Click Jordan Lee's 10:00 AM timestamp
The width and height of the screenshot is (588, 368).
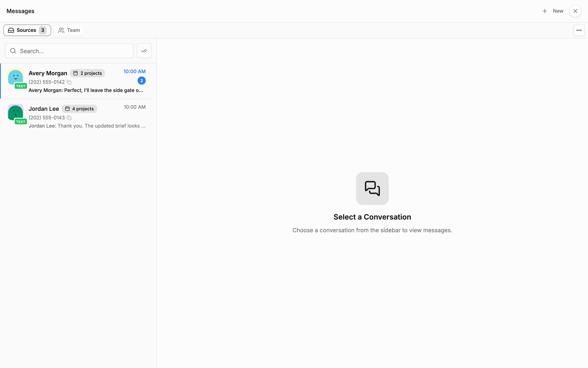(135, 107)
